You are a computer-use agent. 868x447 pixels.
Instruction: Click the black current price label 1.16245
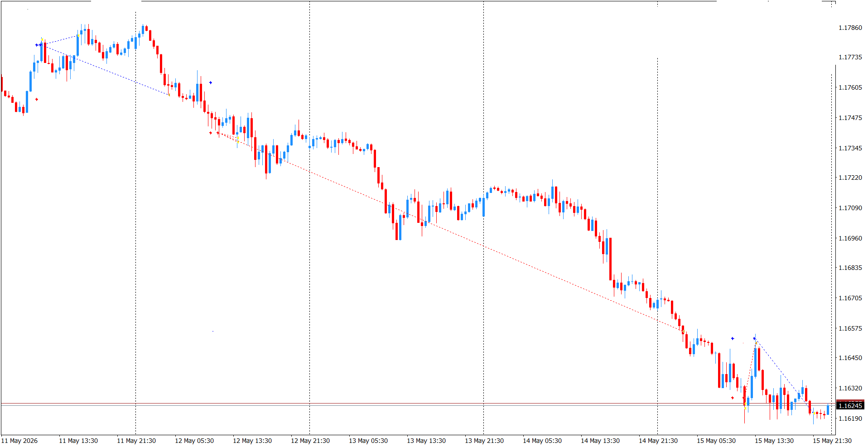point(849,406)
